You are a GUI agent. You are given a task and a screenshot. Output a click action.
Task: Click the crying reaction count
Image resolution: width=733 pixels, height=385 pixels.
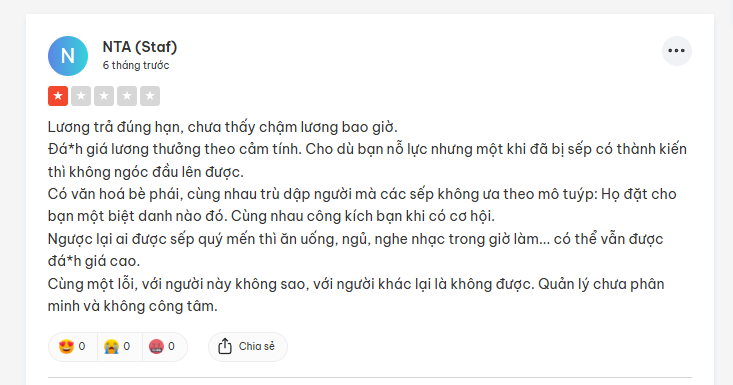(x=127, y=347)
